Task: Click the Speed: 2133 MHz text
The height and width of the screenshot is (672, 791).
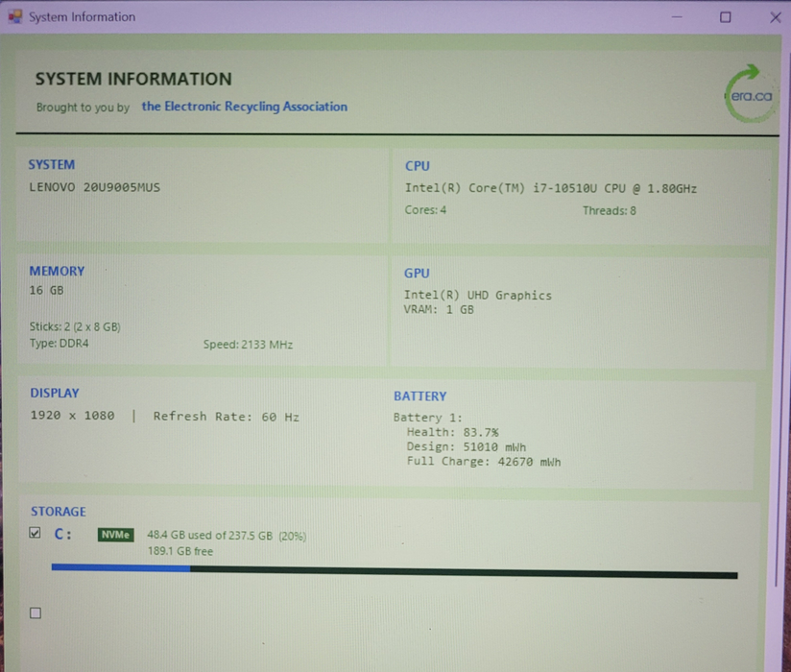Action: [248, 345]
